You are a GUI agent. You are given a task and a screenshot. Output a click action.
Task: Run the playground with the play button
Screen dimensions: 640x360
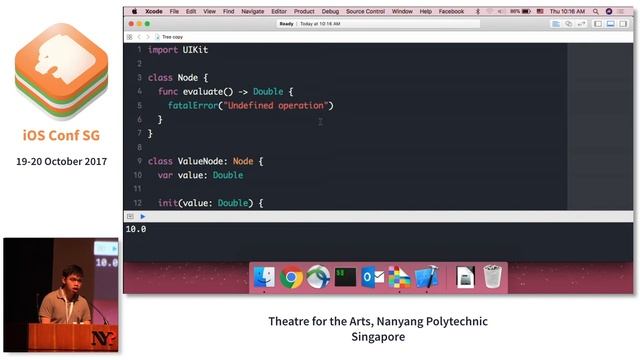click(142, 216)
